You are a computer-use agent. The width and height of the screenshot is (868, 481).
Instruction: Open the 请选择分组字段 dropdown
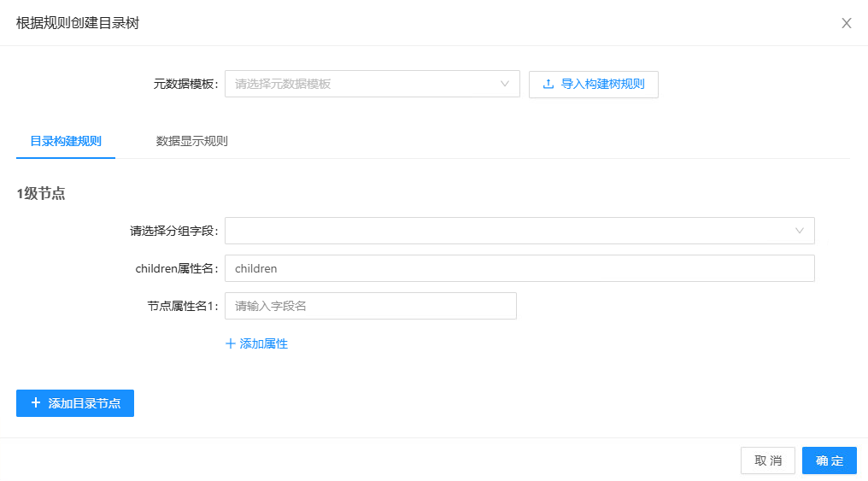pos(519,231)
